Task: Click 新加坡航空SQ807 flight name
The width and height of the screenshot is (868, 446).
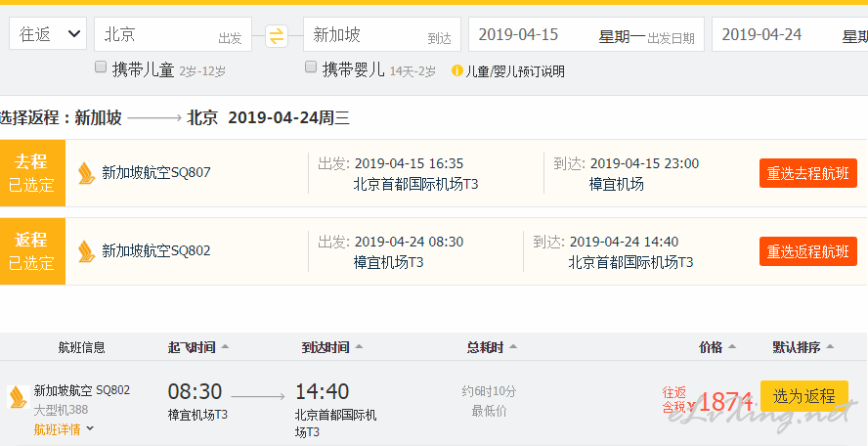Action: 156,172
